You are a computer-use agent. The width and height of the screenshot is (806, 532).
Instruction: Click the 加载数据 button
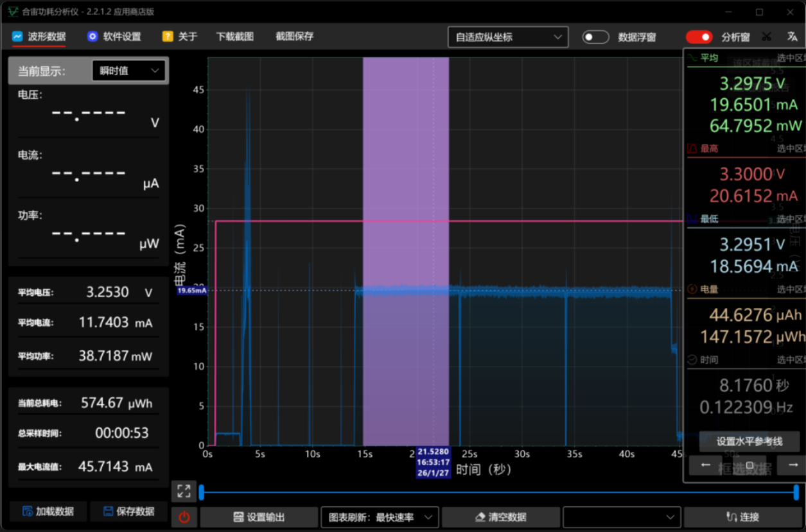click(x=48, y=511)
